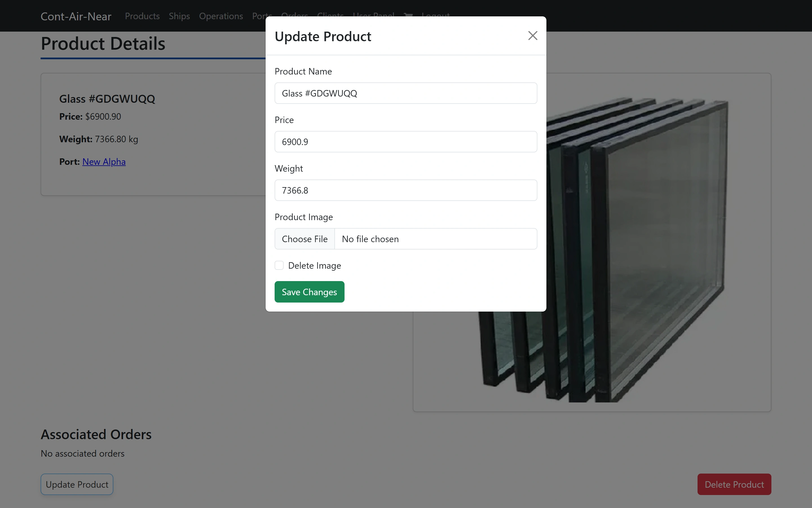Click the Weight 7366.80 kg text
The width and height of the screenshot is (812, 508).
[x=99, y=139]
